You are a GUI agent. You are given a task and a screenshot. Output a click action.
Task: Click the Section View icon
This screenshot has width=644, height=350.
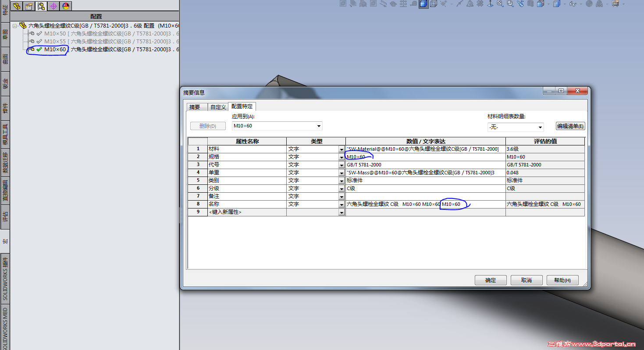[x=531, y=4]
